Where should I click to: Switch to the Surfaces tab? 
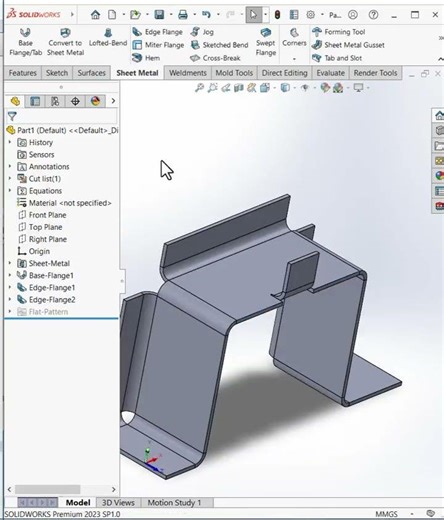(91, 73)
